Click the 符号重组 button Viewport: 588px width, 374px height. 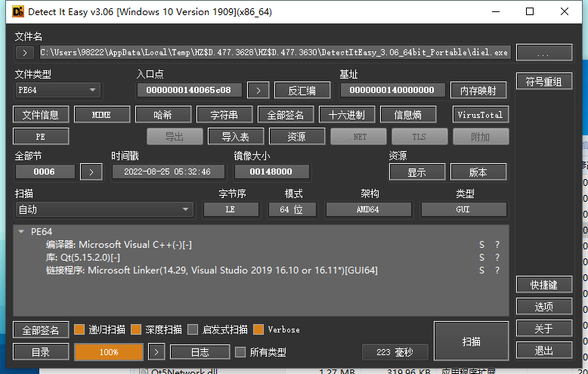pyautogui.click(x=544, y=82)
